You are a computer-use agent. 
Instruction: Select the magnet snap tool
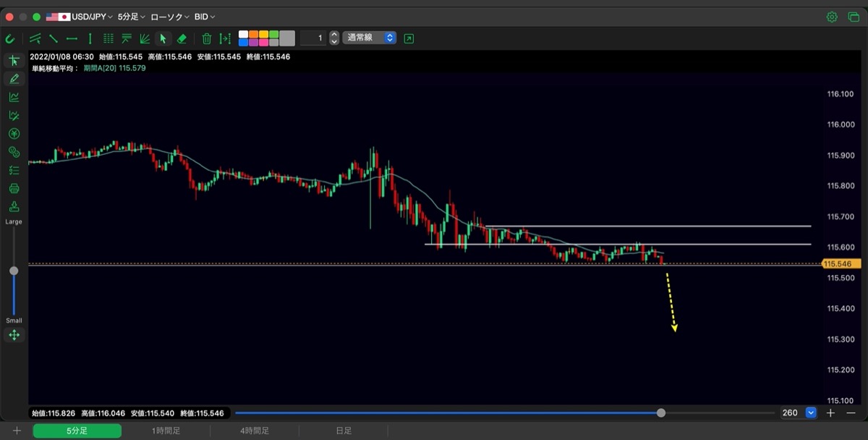(10, 38)
